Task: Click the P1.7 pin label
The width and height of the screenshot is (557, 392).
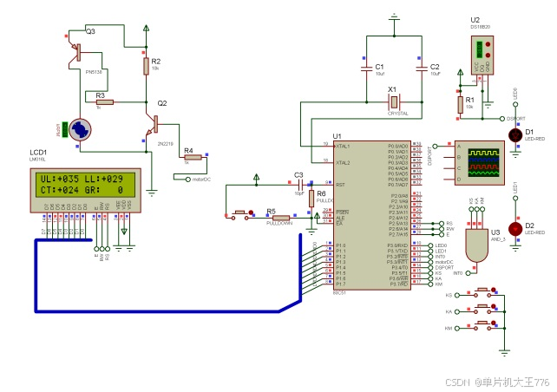Action: coord(341,284)
